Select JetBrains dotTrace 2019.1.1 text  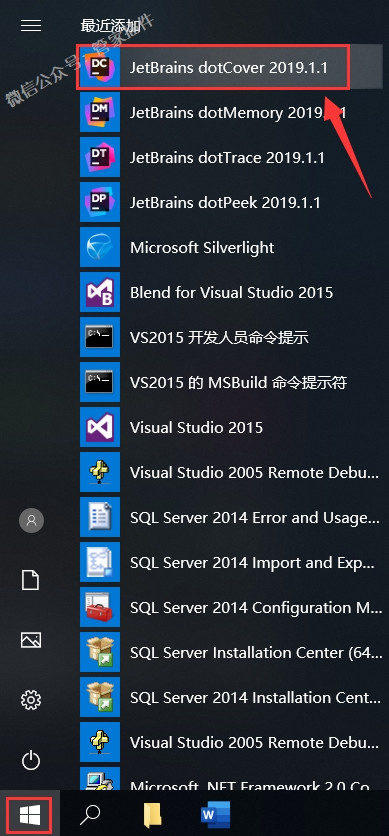(227, 157)
